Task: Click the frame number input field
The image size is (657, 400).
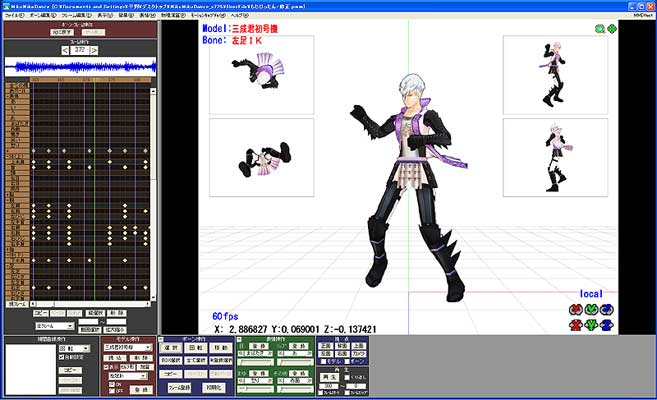Action: click(80, 50)
